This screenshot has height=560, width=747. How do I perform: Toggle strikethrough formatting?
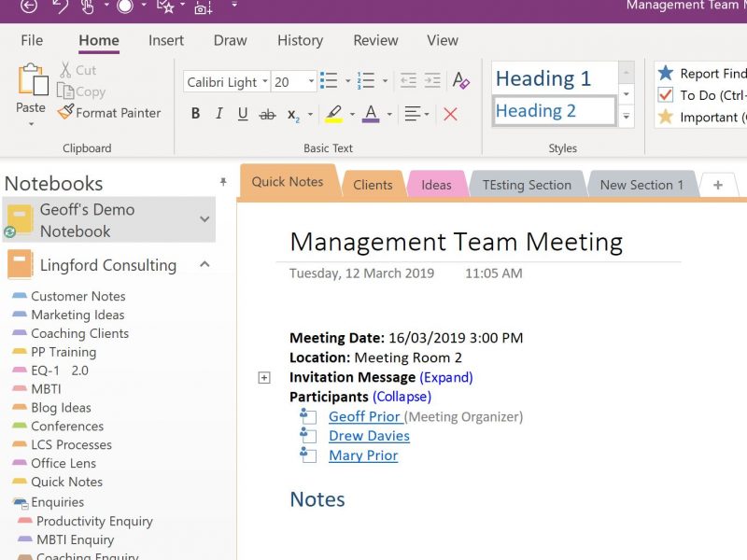click(x=267, y=114)
